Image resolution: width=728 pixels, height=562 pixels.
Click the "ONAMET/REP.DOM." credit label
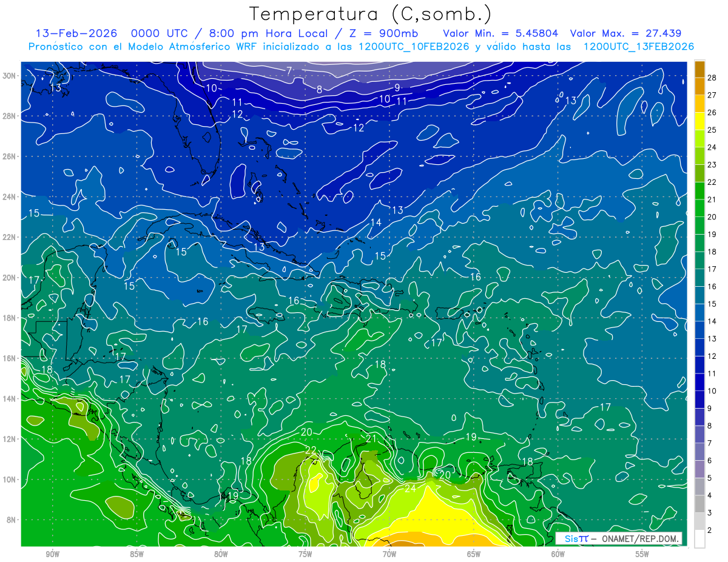click(640, 538)
